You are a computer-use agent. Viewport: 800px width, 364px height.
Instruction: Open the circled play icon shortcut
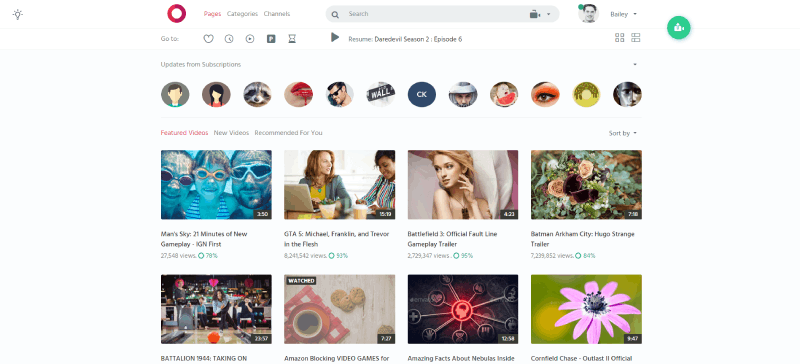[x=250, y=38]
